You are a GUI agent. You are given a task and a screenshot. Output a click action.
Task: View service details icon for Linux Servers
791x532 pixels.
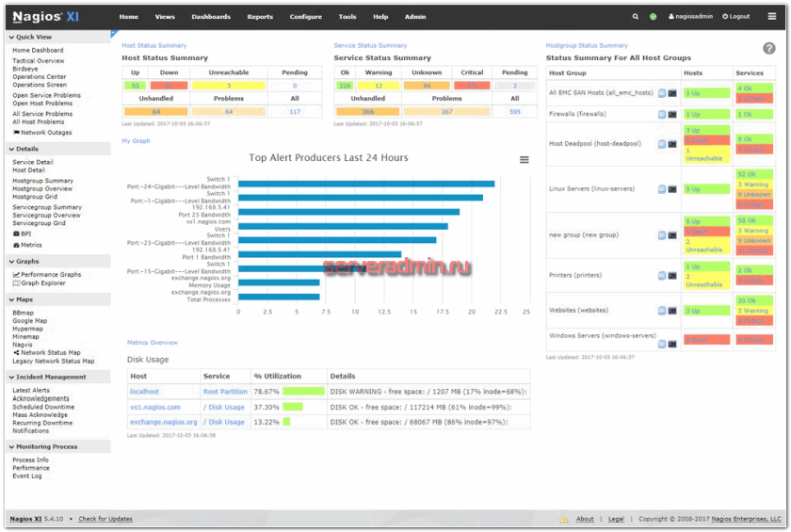tap(662, 189)
